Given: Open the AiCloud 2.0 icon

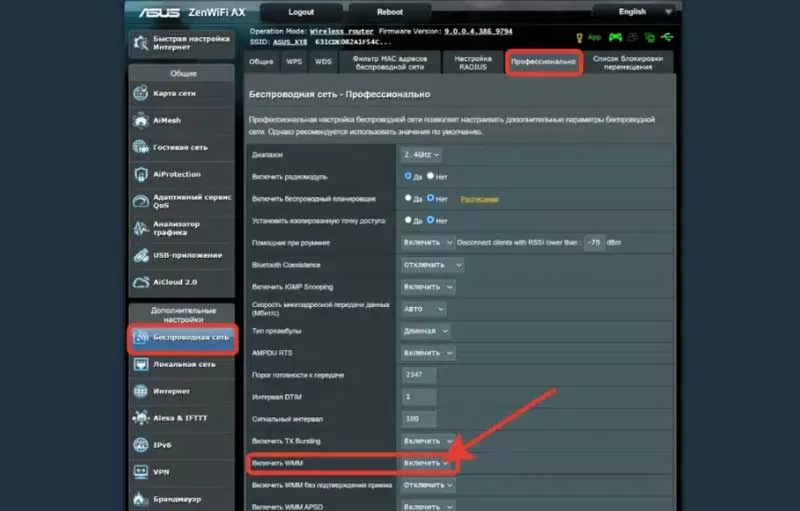Looking at the screenshot, I should [x=141, y=282].
